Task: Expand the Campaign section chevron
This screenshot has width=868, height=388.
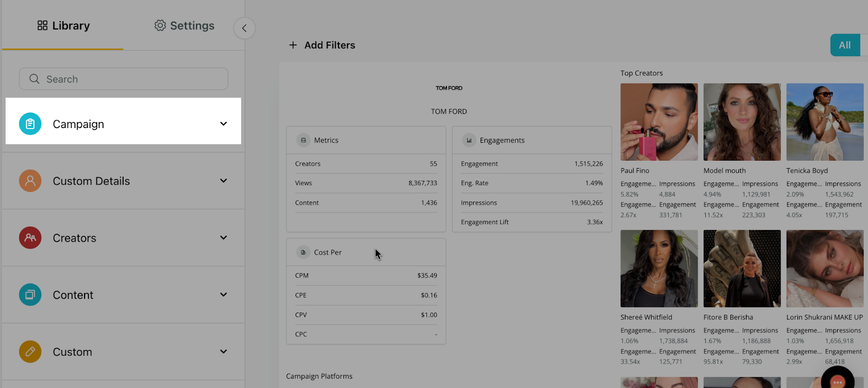Action: (x=224, y=124)
